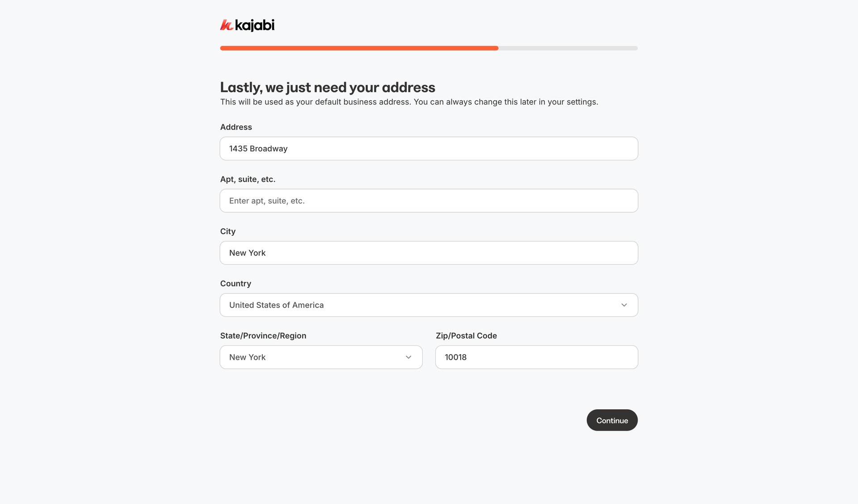Click the Zip/Postal Code label
The height and width of the screenshot is (504, 858).
pyautogui.click(x=466, y=336)
